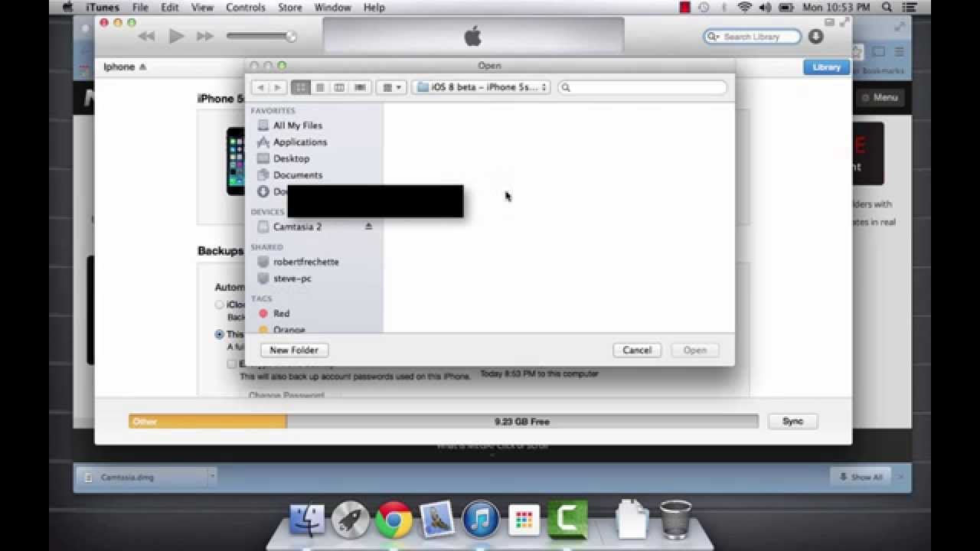Open the battery status menu
980x551 pixels.
(787, 8)
